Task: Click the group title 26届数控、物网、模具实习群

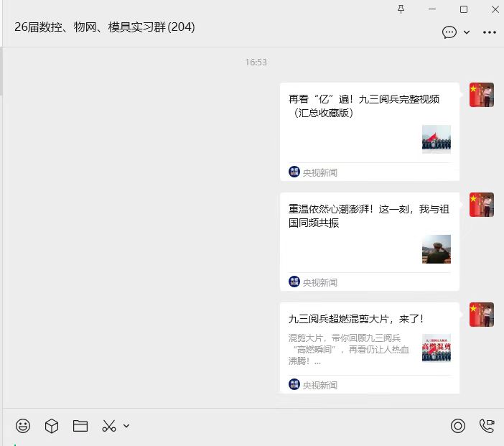Action: point(104,27)
